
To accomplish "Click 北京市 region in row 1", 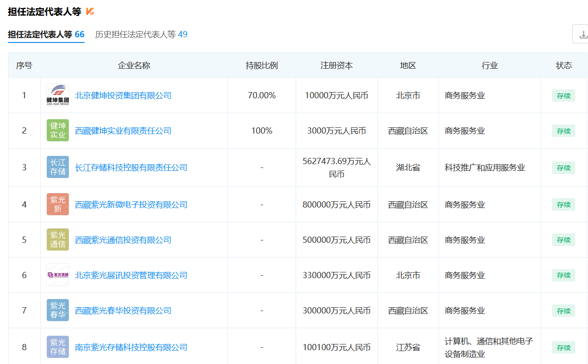I will 408,95.
